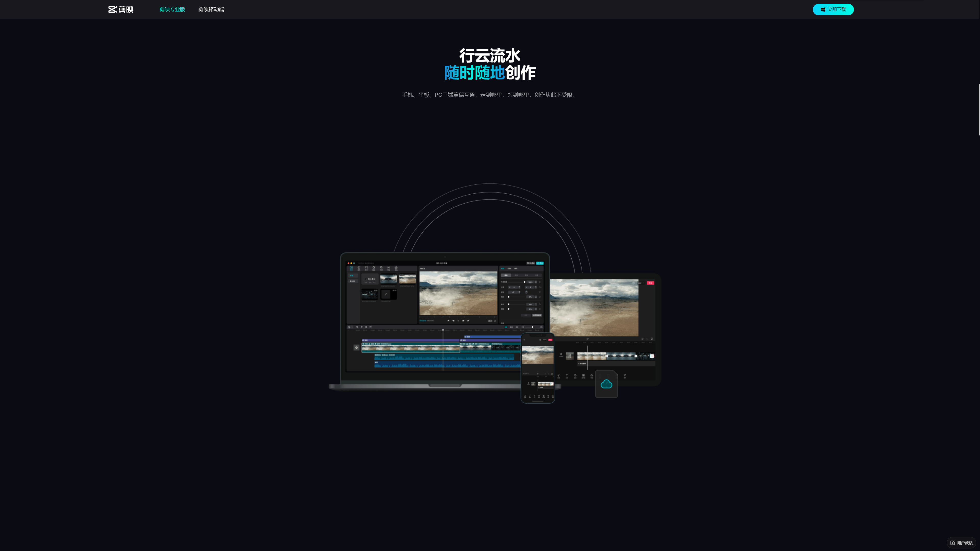Image resolution: width=980 pixels, height=551 pixels.
Task: Toggle the speaker mute icon on the tablet timeline
Action: 561,354
